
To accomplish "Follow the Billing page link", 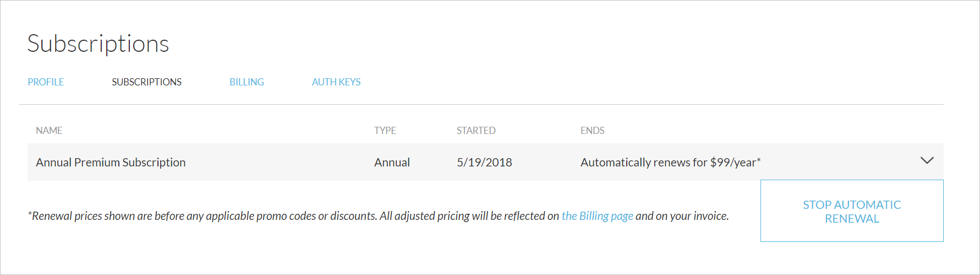I will coord(597,216).
